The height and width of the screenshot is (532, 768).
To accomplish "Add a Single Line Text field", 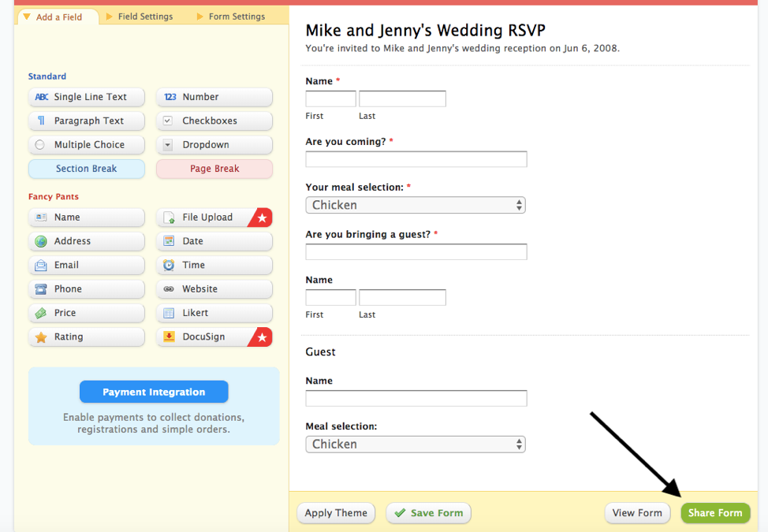I will [x=86, y=97].
